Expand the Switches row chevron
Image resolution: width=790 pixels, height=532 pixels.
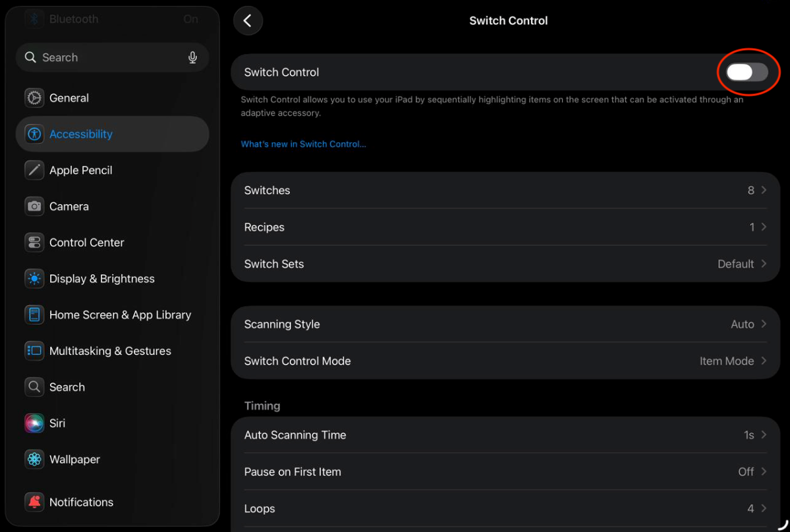click(764, 190)
